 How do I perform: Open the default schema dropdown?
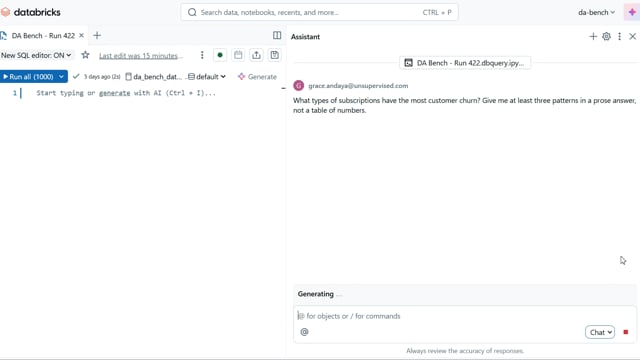207,77
